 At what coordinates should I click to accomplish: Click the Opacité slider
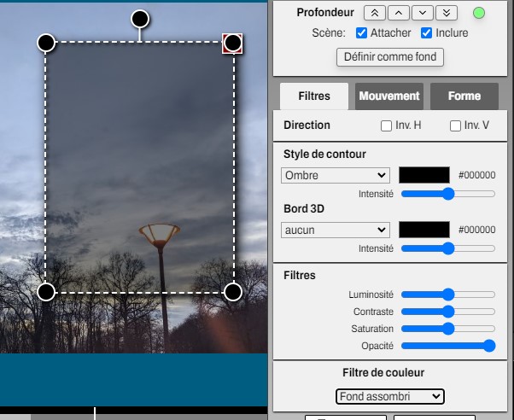(x=447, y=346)
